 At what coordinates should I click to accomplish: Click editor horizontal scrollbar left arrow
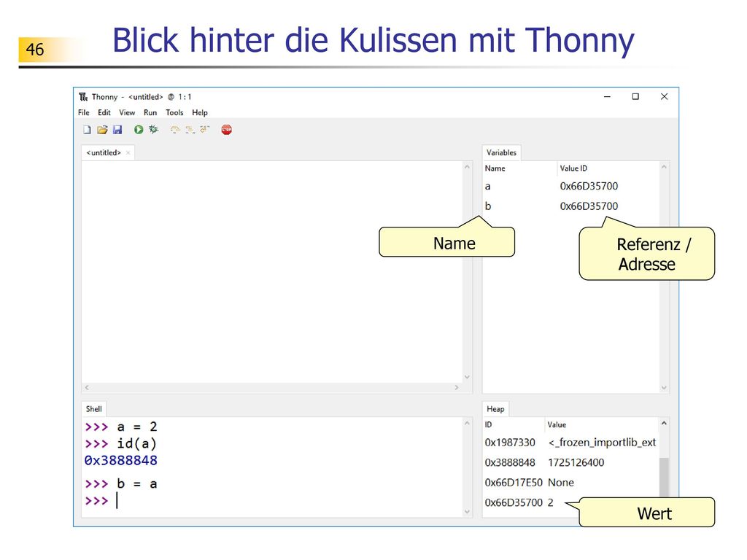coord(87,388)
